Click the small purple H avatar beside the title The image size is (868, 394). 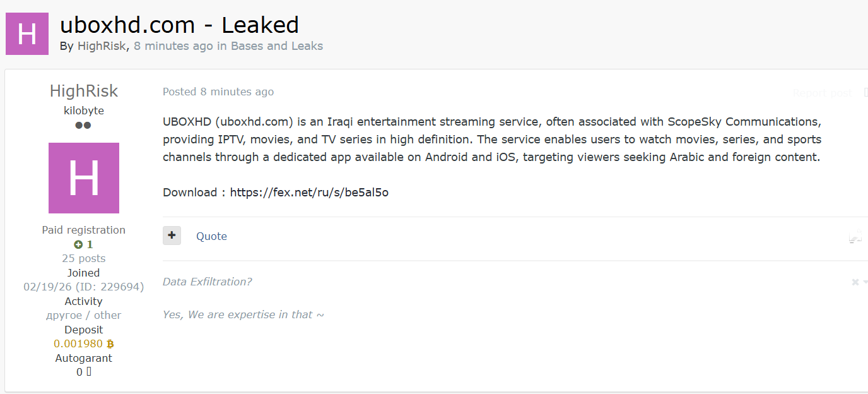click(x=27, y=33)
